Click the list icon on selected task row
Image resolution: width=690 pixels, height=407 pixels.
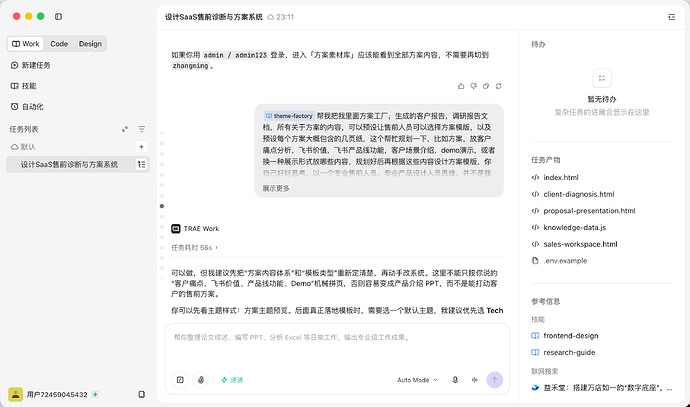click(x=141, y=164)
